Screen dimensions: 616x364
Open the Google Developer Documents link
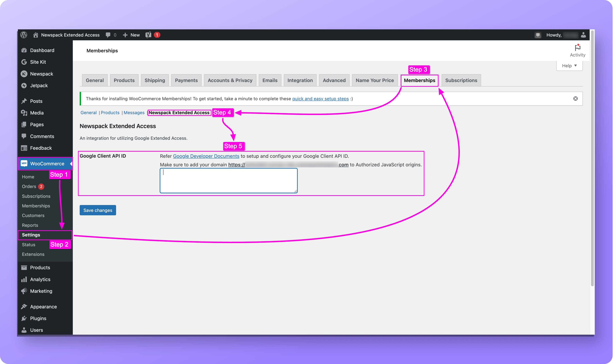206,156
